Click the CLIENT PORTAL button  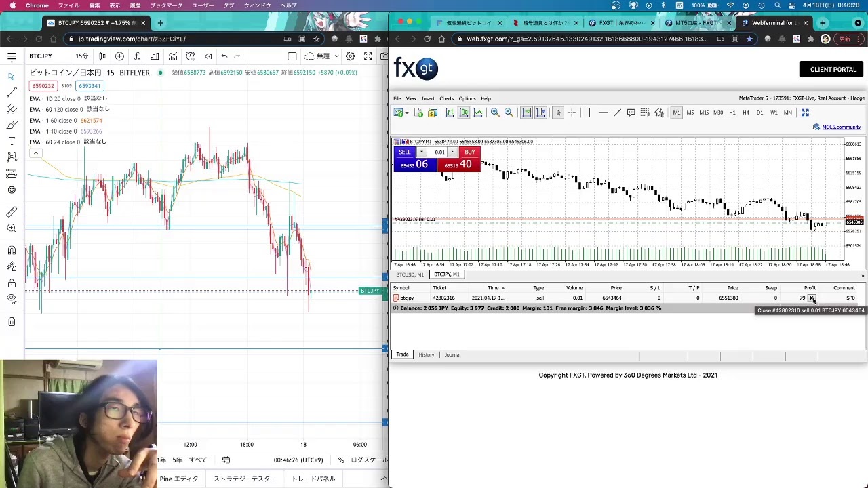[x=833, y=69]
